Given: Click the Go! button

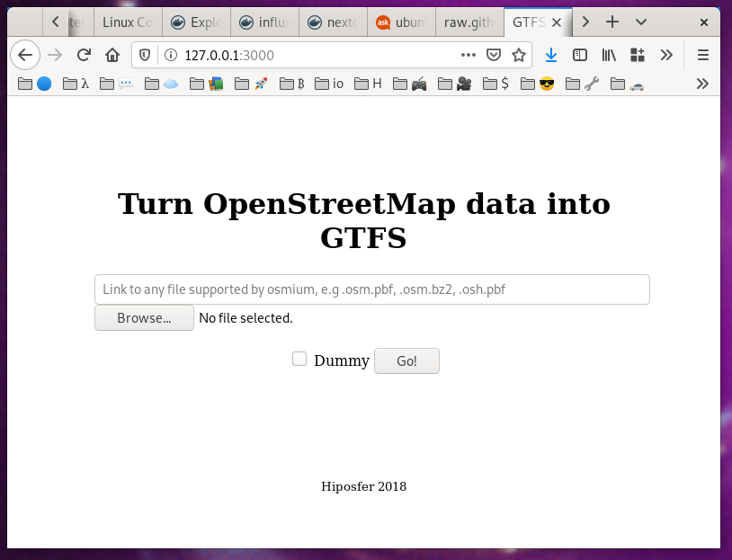Looking at the screenshot, I should [406, 360].
